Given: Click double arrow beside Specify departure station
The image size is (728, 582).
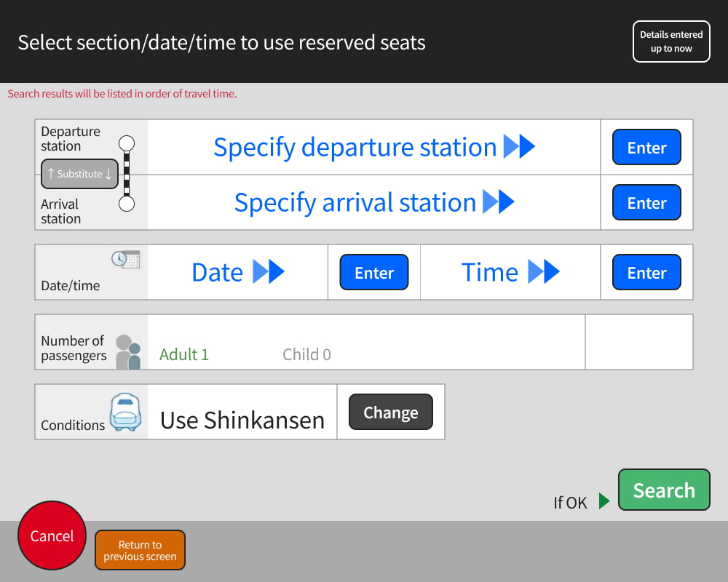Looking at the screenshot, I should 519,147.
